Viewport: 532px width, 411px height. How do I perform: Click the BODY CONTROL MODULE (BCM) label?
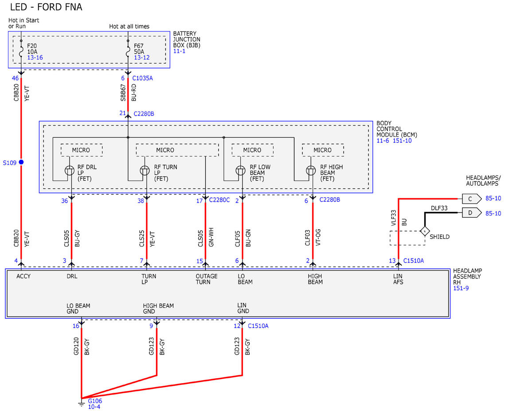click(x=397, y=129)
